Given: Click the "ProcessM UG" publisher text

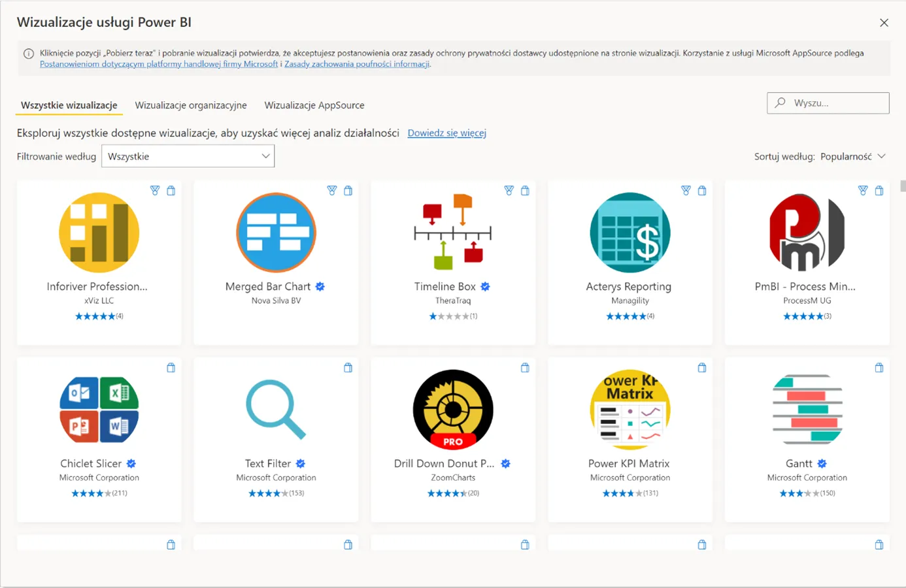Looking at the screenshot, I should (807, 301).
